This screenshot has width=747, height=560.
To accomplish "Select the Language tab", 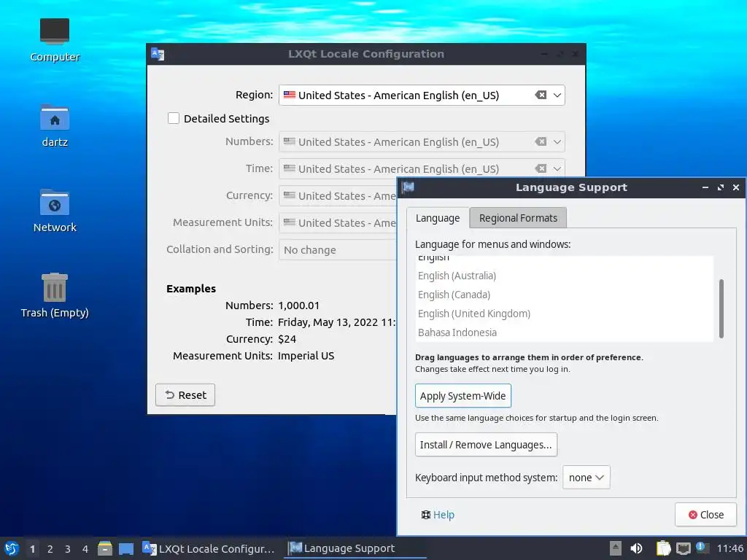I will point(438,218).
